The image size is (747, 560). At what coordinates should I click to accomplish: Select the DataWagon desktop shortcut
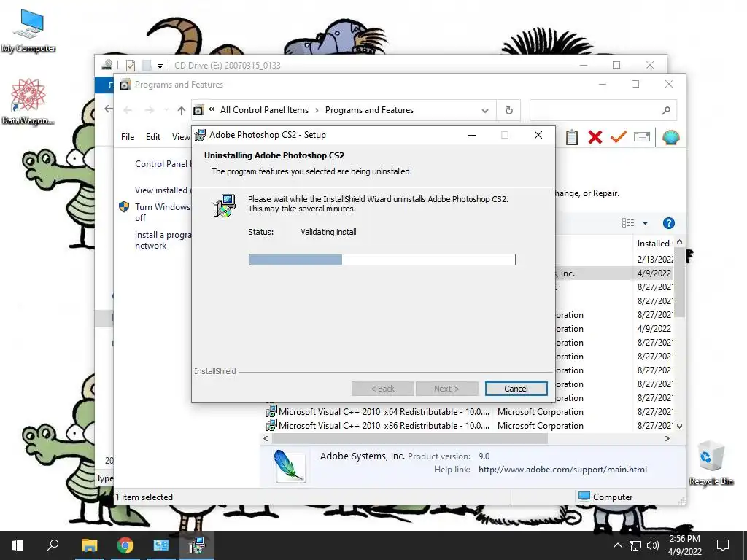pos(28,101)
